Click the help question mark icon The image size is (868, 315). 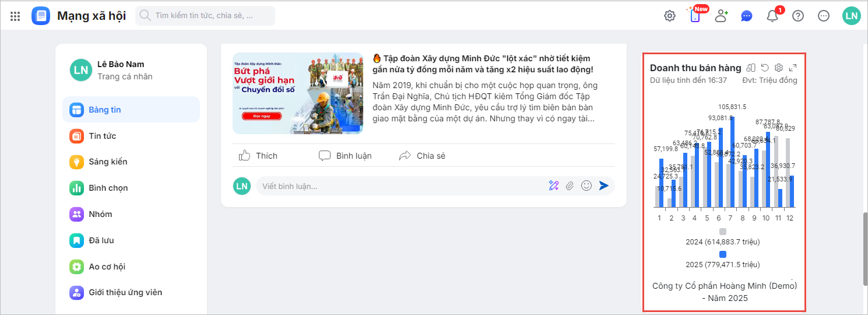798,16
